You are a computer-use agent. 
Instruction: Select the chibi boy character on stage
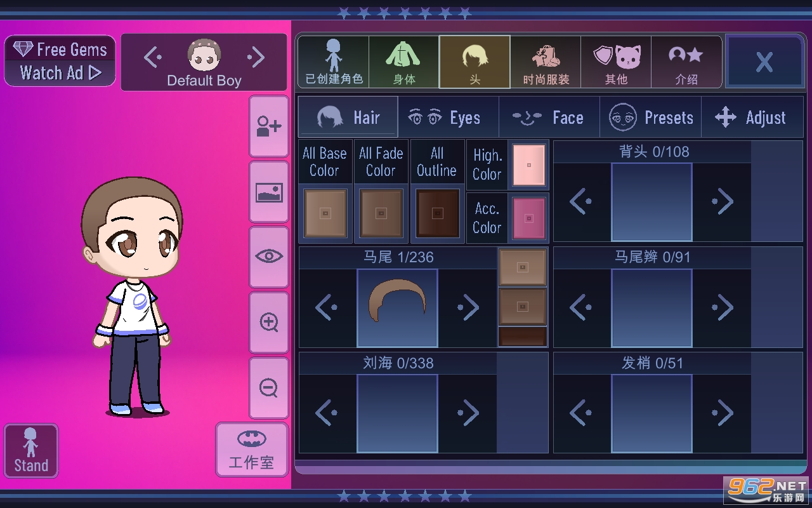pos(133,297)
